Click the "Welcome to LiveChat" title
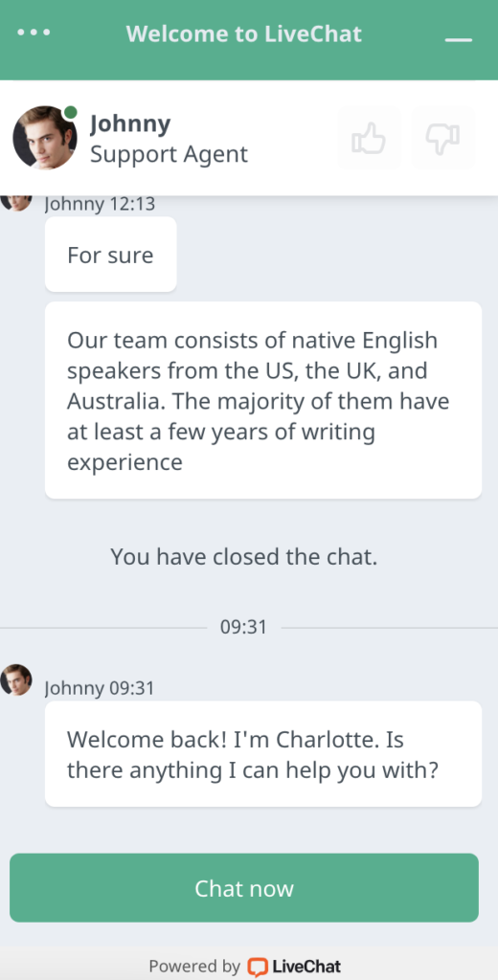Viewport: 498px width, 980px height. tap(244, 33)
